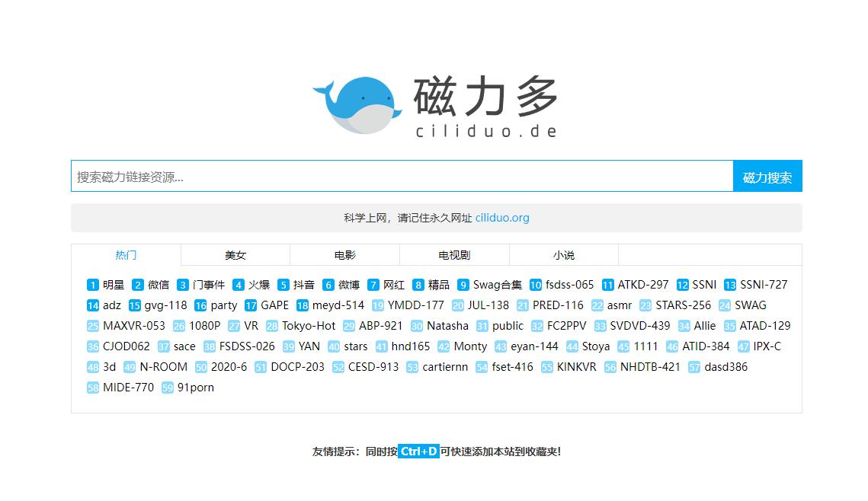This screenshot has width=868, height=501.
Task: Click the 磁力搜索 search button
Action: pos(767,176)
